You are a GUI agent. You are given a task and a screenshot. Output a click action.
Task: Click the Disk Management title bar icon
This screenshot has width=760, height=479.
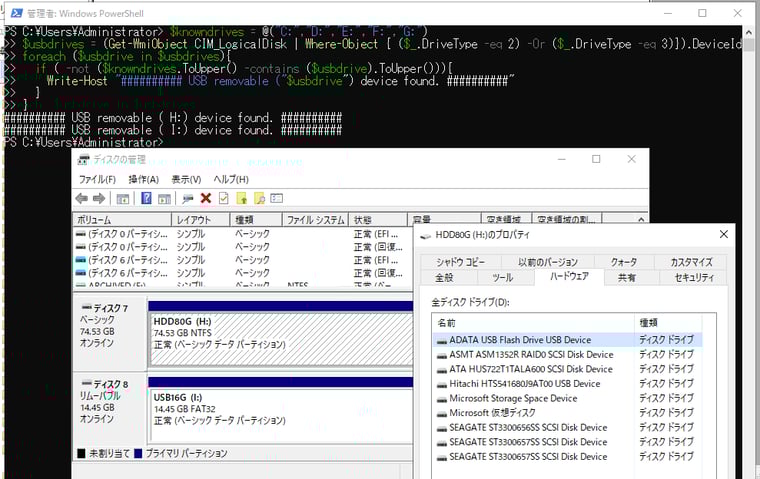pos(83,159)
